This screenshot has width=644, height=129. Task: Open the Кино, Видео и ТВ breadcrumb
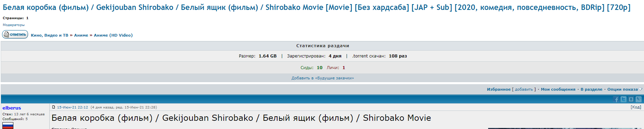point(50,35)
